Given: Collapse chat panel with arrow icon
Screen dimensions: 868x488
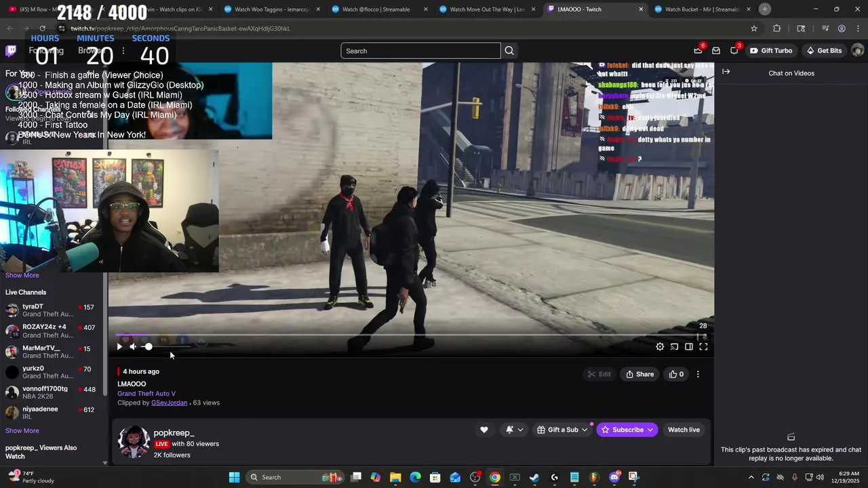Looking at the screenshot, I should click(x=726, y=72).
